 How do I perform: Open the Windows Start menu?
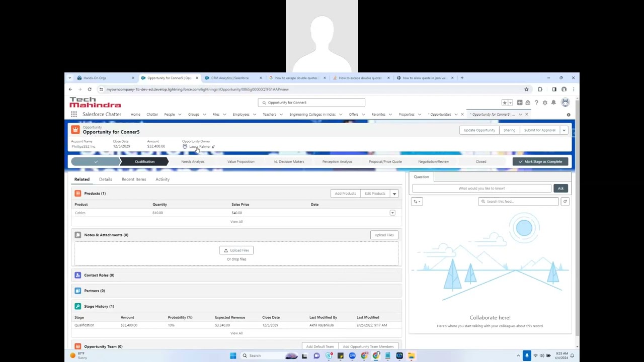click(x=233, y=355)
